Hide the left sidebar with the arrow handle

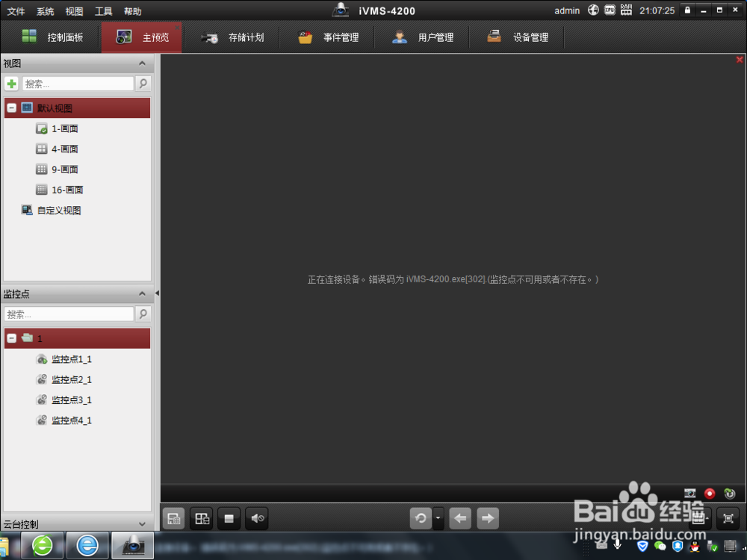tap(157, 293)
